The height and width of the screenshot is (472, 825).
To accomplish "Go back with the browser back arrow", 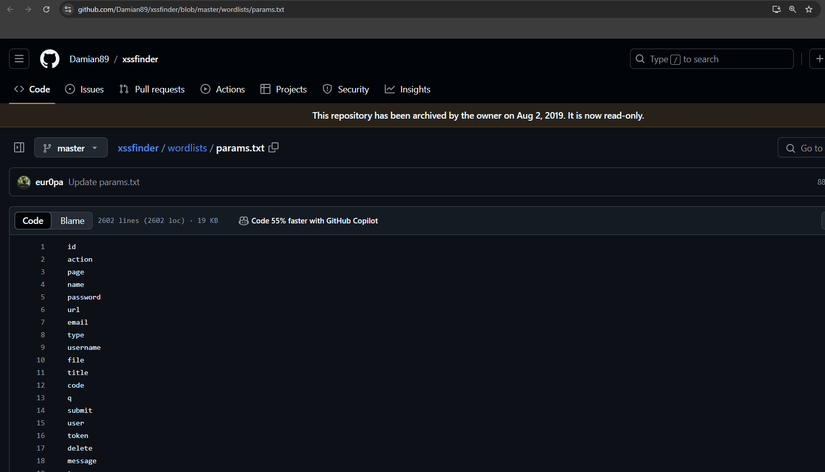I will [10, 9].
